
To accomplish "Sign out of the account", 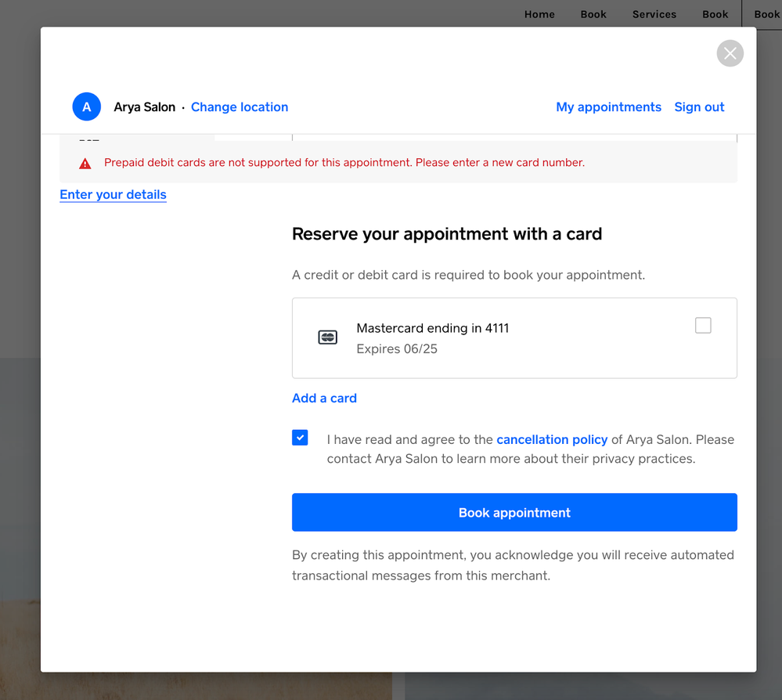I will pyautogui.click(x=699, y=107).
